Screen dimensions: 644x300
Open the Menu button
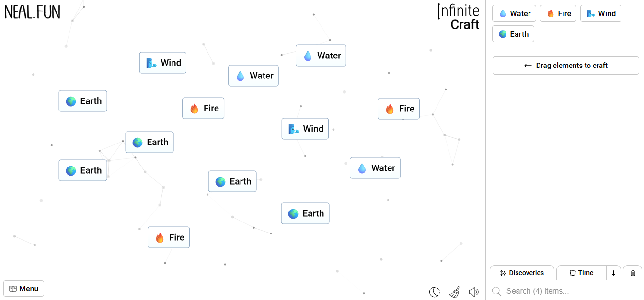pos(24,289)
